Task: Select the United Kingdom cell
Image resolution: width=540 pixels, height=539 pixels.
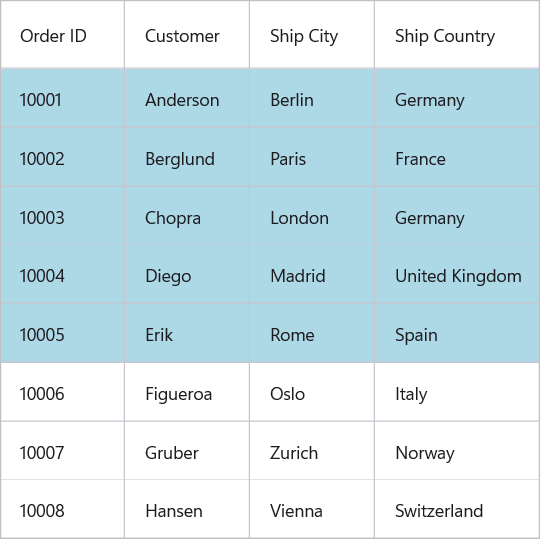Action: coord(457,274)
